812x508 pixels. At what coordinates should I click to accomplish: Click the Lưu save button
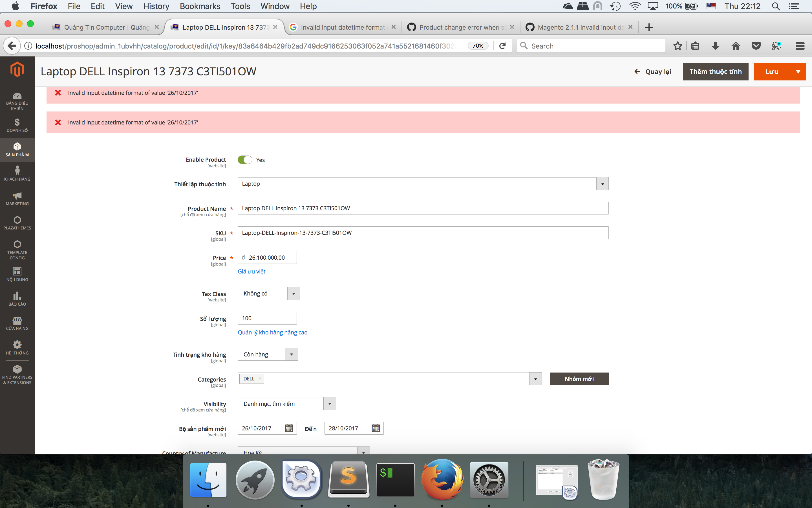pyautogui.click(x=771, y=72)
